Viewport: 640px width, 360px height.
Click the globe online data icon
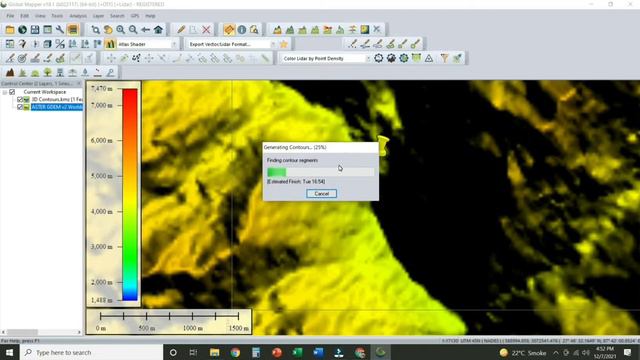click(22, 29)
